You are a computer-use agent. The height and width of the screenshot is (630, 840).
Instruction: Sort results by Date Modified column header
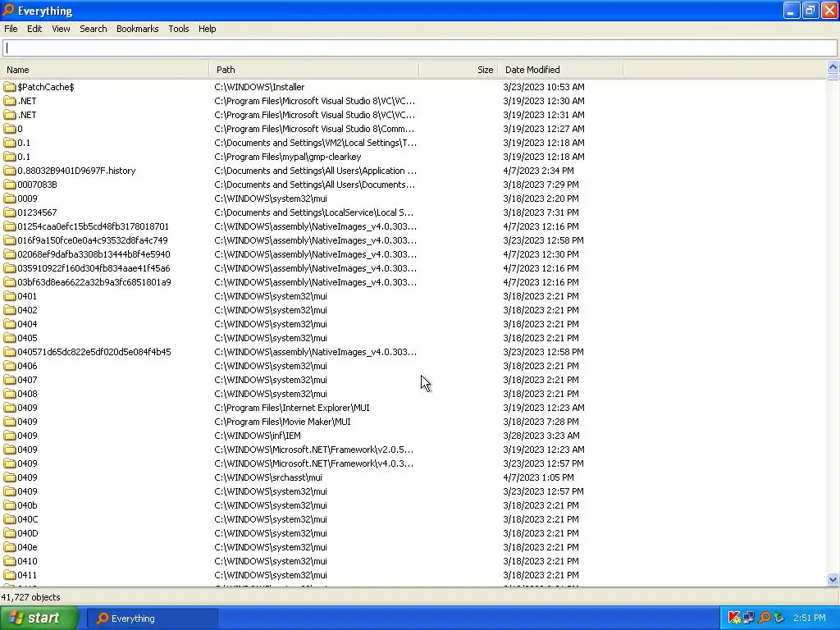pos(560,70)
